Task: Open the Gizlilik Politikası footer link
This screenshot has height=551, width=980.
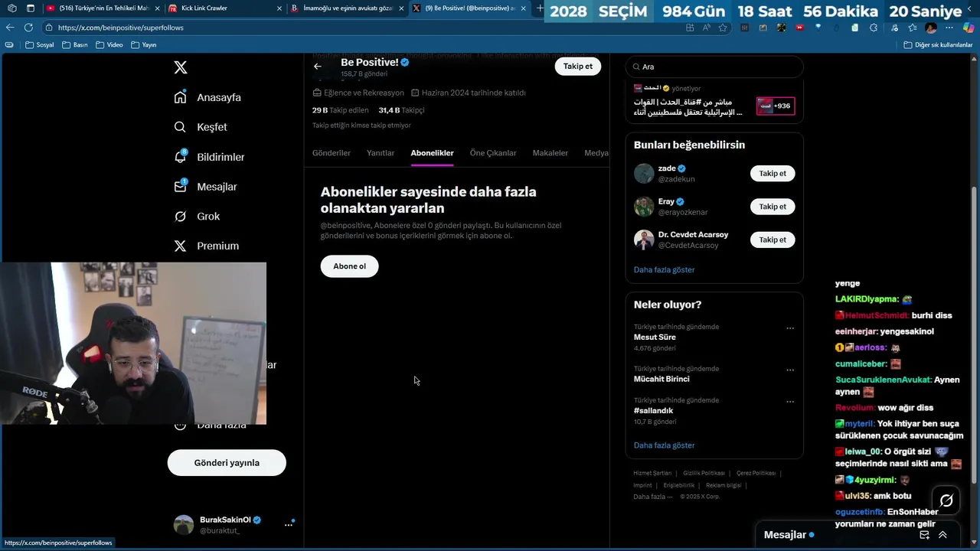Action: pyautogui.click(x=704, y=473)
